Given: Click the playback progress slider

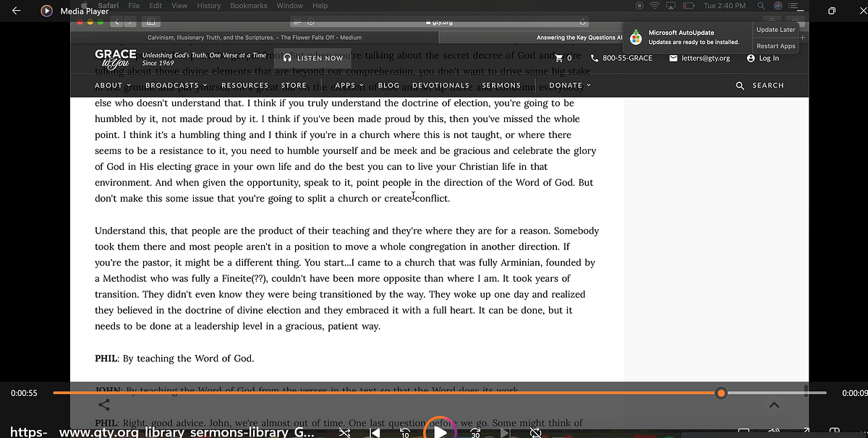Looking at the screenshot, I should (x=721, y=392).
